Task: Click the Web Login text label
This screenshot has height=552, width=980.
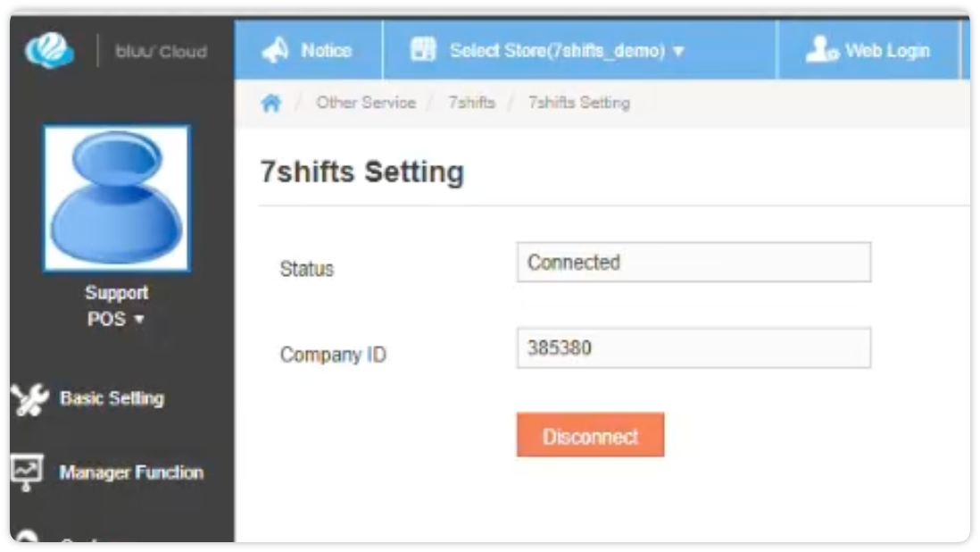Action: (887, 51)
